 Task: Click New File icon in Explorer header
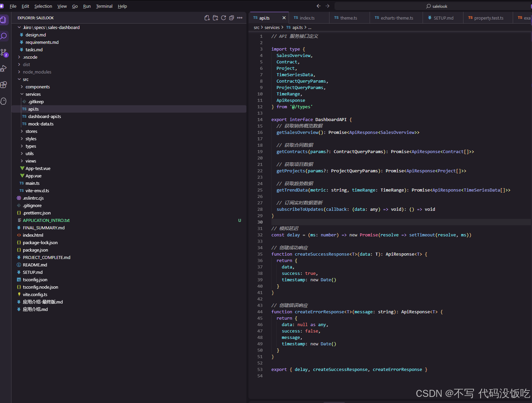[x=207, y=18]
